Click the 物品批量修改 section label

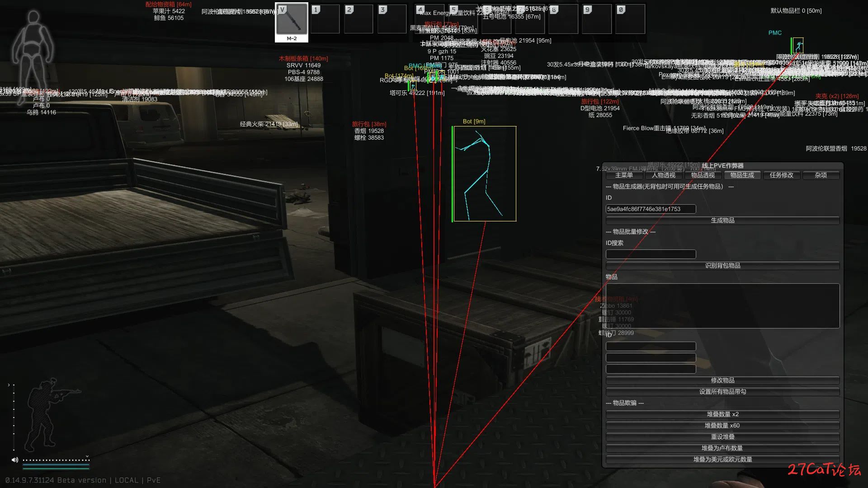click(631, 232)
